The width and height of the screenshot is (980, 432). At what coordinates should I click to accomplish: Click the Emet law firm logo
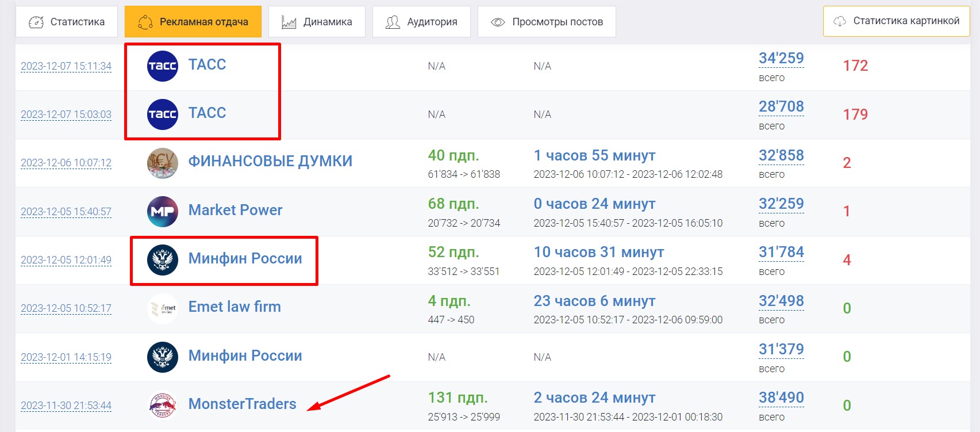coord(163,309)
